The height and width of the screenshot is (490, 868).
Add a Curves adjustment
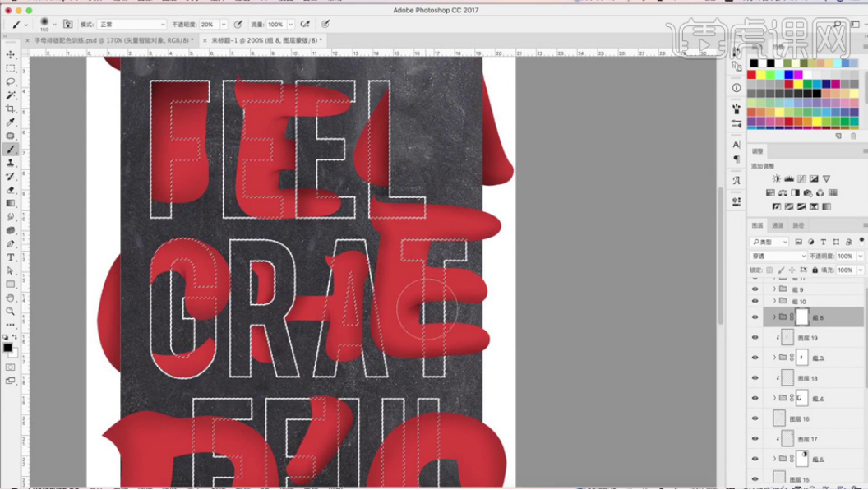[801, 179]
